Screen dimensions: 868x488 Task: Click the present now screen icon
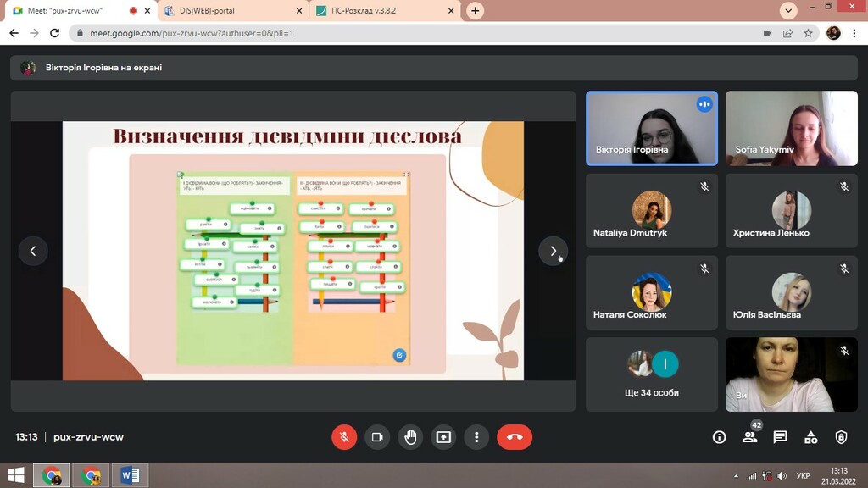point(443,437)
